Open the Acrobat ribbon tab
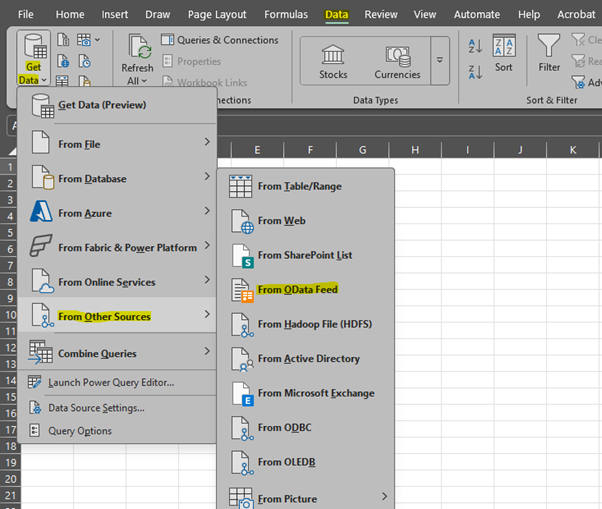 (576, 15)
